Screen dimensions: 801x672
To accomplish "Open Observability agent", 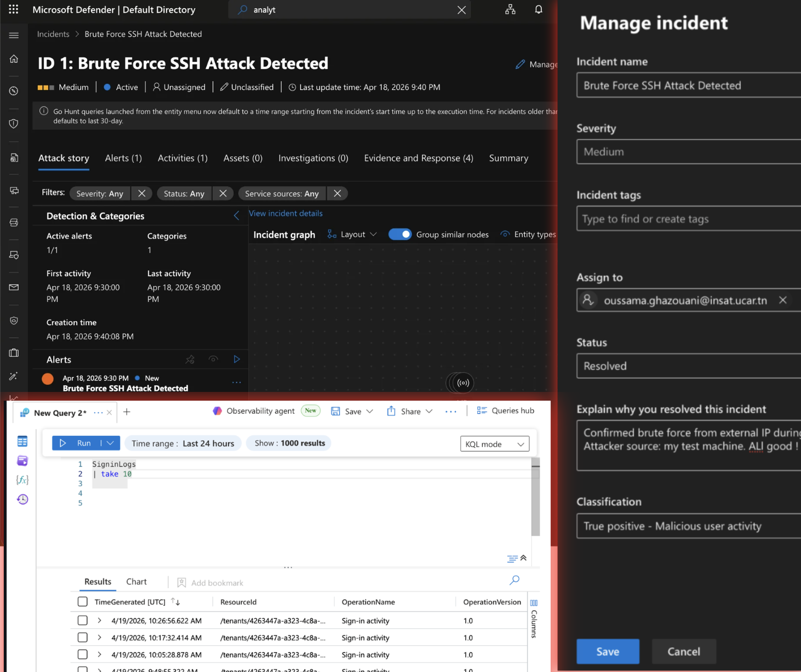I will click(x=255, y=411).
